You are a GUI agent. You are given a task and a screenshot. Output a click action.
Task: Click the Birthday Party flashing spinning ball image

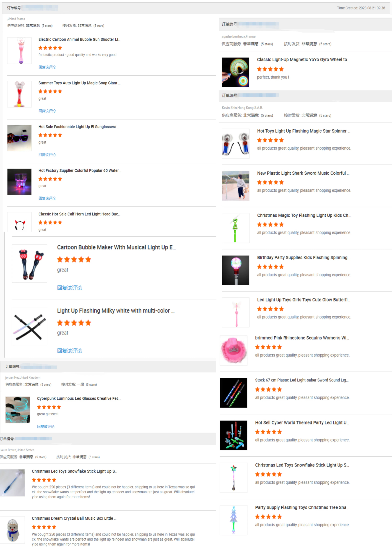pyautogui.click(x=236, y=270)
